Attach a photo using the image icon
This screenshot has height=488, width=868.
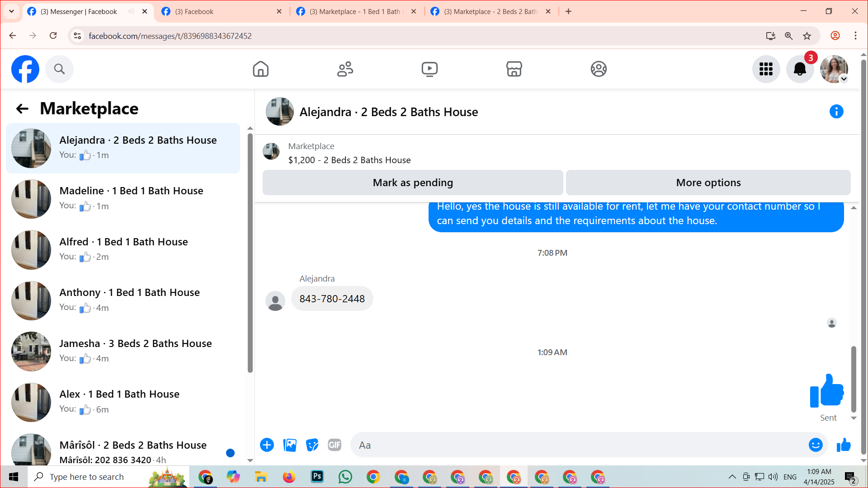[290, 445]
